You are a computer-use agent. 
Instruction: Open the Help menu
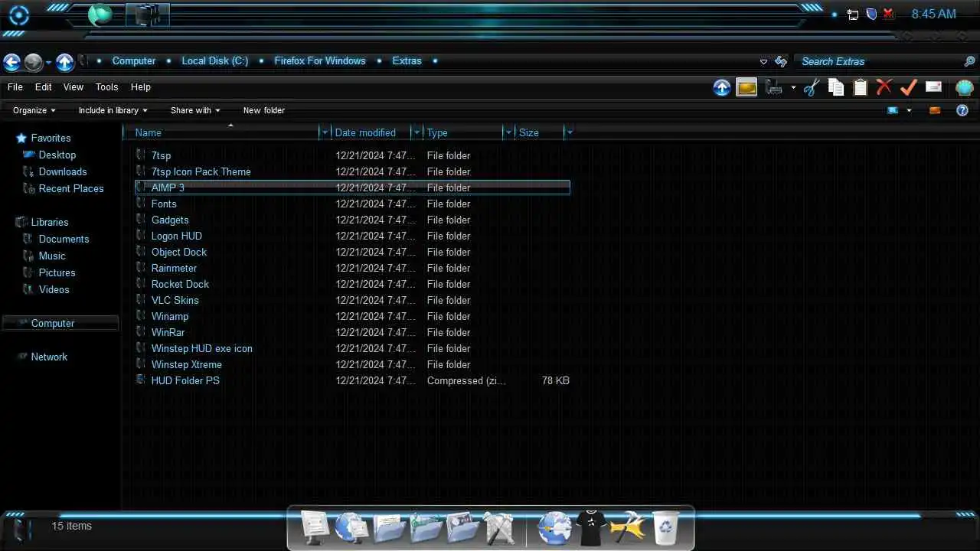pos(141,87)
